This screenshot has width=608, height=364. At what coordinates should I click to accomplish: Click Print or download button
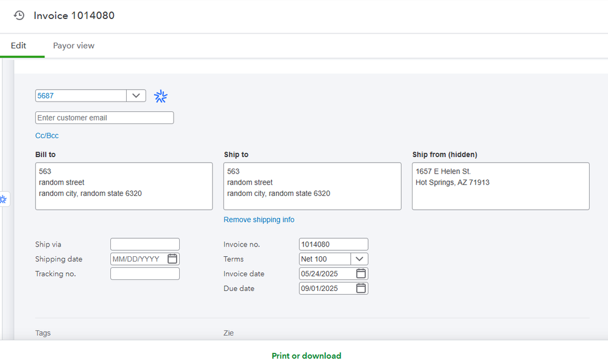pyautogui.click(x=306, y=356)
